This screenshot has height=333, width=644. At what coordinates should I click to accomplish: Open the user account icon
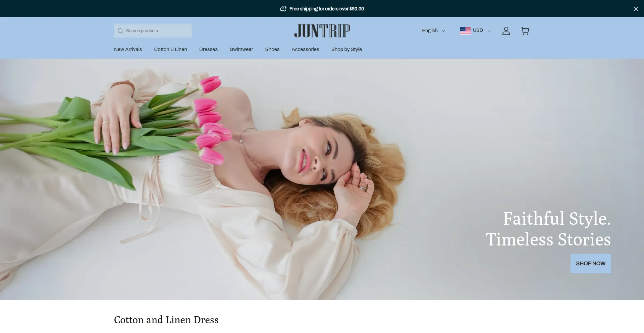(x=506, y=31)
